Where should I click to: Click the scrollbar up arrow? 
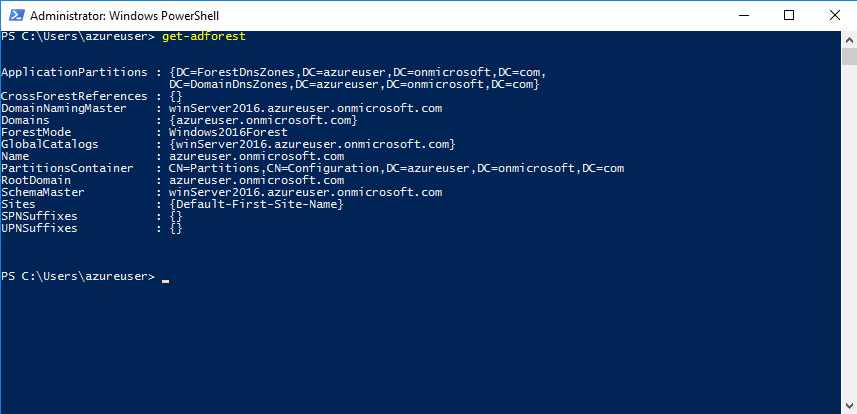(849, 40)
